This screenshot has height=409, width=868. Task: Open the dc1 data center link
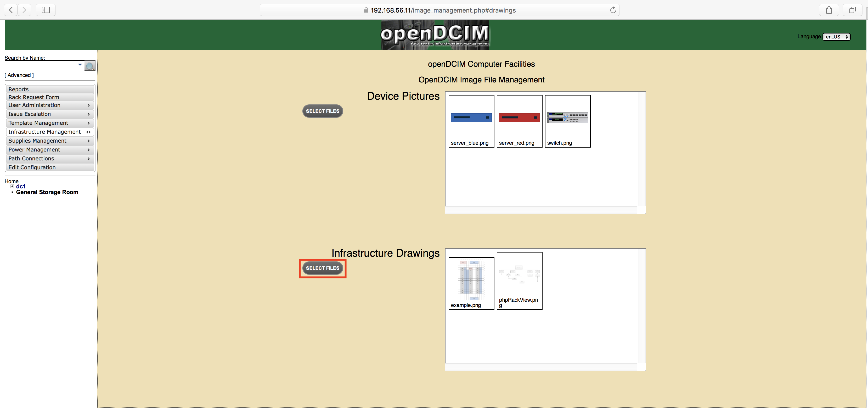pos(21,186)
